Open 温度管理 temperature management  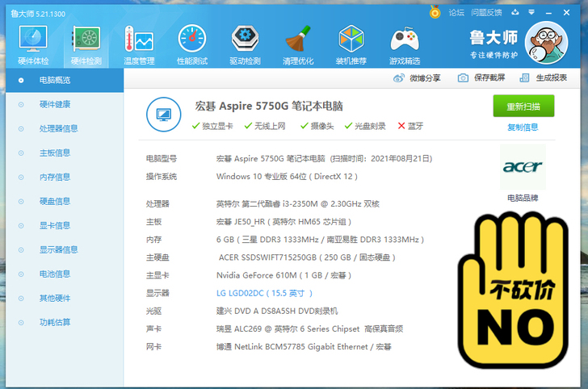pyautogui.click(x=139, y=44)
